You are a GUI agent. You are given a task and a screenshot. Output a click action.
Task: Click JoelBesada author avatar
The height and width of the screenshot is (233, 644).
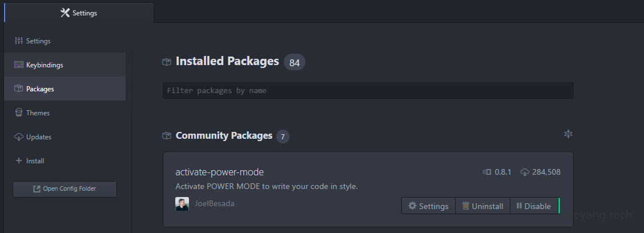coord(182,204)
